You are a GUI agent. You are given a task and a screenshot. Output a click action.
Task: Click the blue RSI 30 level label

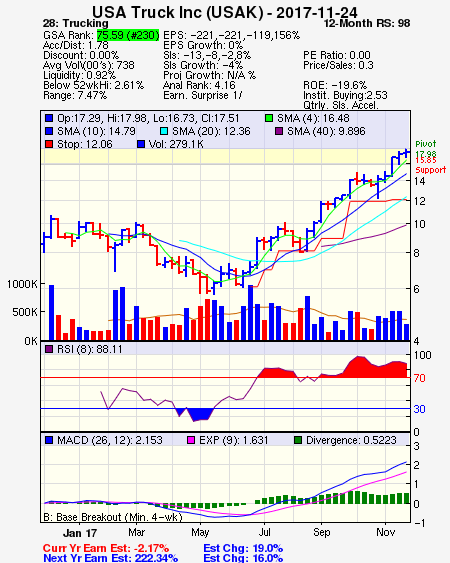(419, 409)
